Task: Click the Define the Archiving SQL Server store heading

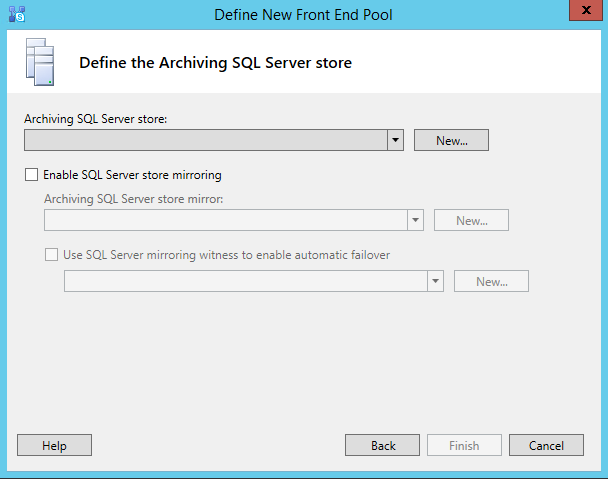Action: [x=215, y=63]
